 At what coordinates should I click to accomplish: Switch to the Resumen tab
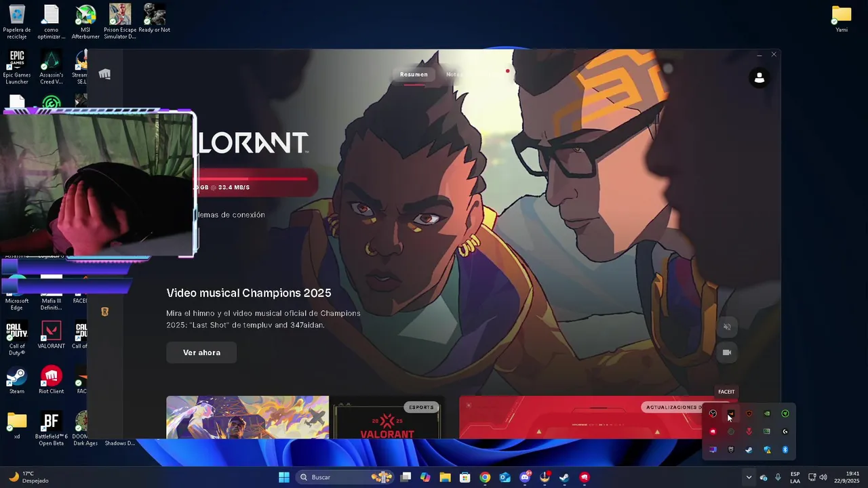pos(414,75)
